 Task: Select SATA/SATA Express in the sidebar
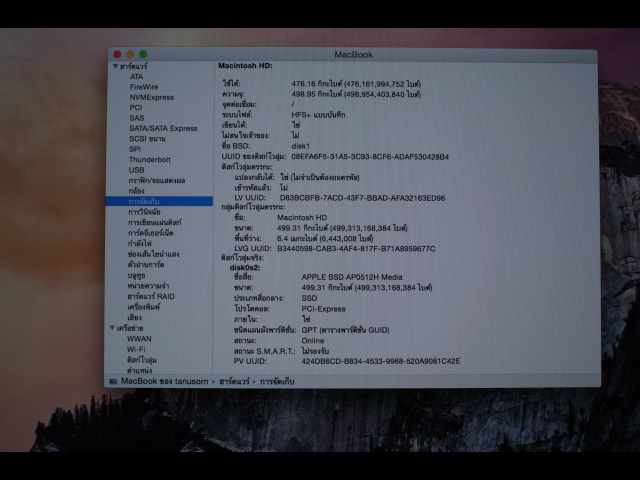point(163,129)
